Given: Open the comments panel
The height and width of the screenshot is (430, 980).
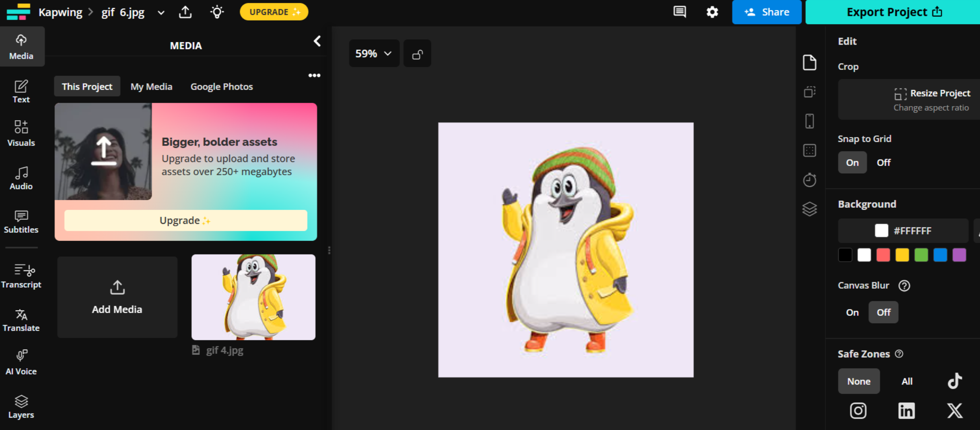Looking at the screenshot, I should click(679, 12).
